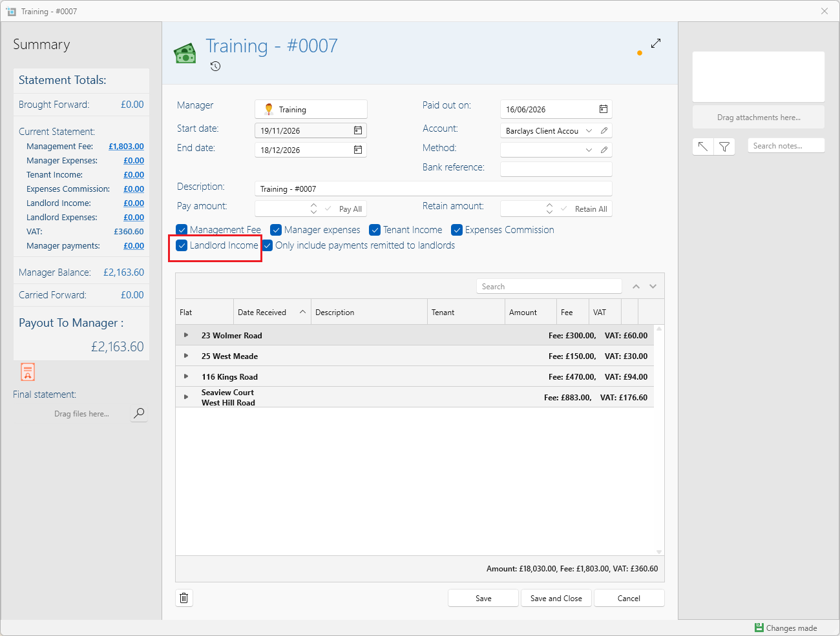Click the Search notes field
Screen dimensions: 840x636
pyautogui.click(x=786, y=146)
